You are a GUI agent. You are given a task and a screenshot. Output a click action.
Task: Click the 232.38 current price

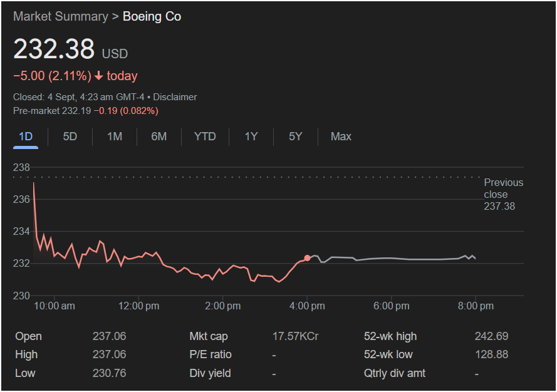pyautogui.click(x=54, y=49)
